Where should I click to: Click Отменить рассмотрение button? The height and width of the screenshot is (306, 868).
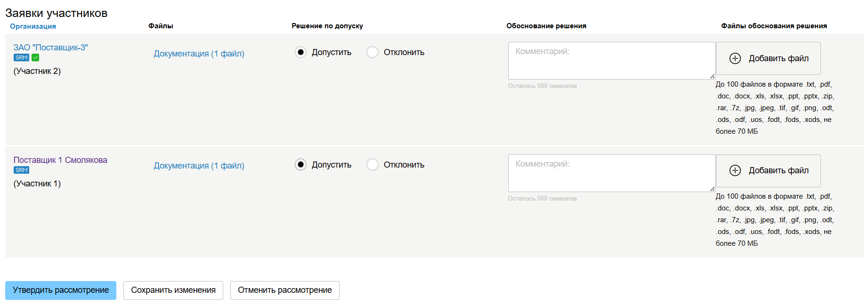pos(284,290)
